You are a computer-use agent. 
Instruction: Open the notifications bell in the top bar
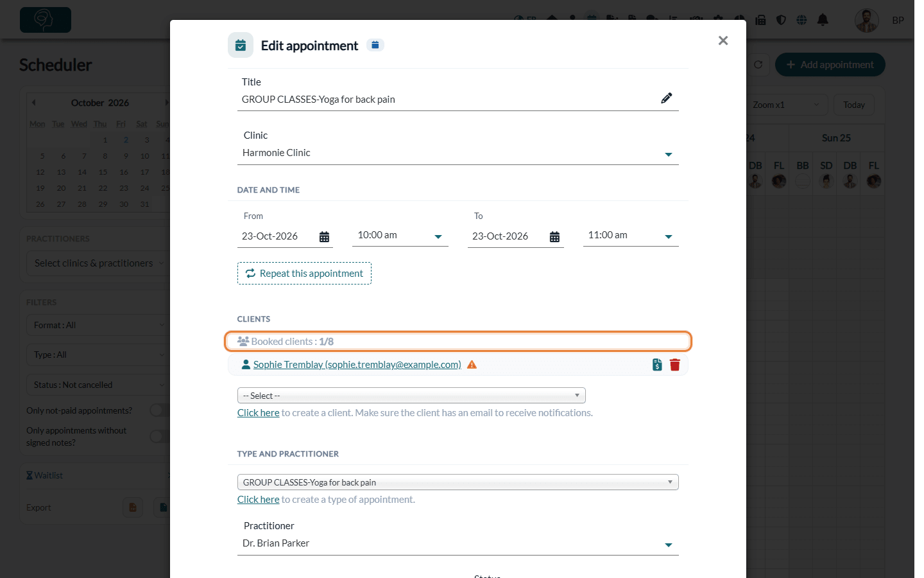point(823,20)
